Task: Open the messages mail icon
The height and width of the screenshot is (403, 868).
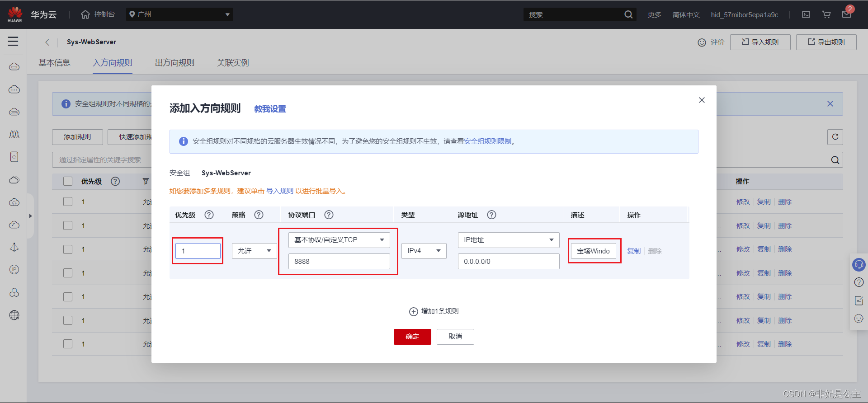Action: click(847, 14)
